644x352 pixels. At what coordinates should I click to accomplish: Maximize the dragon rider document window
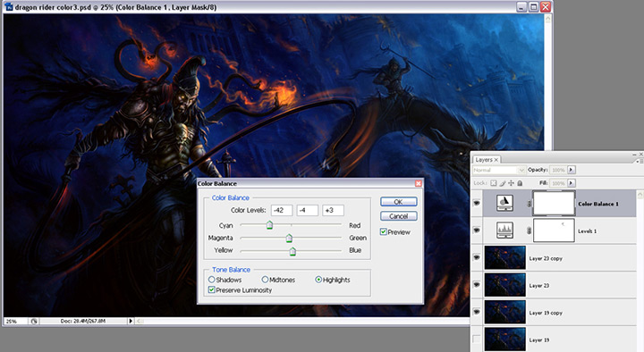pyautogui.click(x=533, y=7)
